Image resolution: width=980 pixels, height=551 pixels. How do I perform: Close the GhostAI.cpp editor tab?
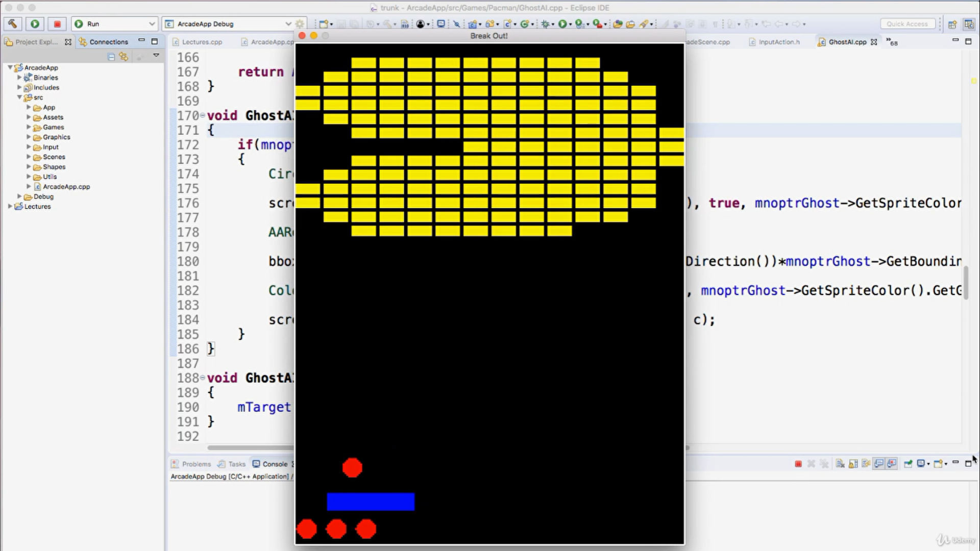point(874,42)
